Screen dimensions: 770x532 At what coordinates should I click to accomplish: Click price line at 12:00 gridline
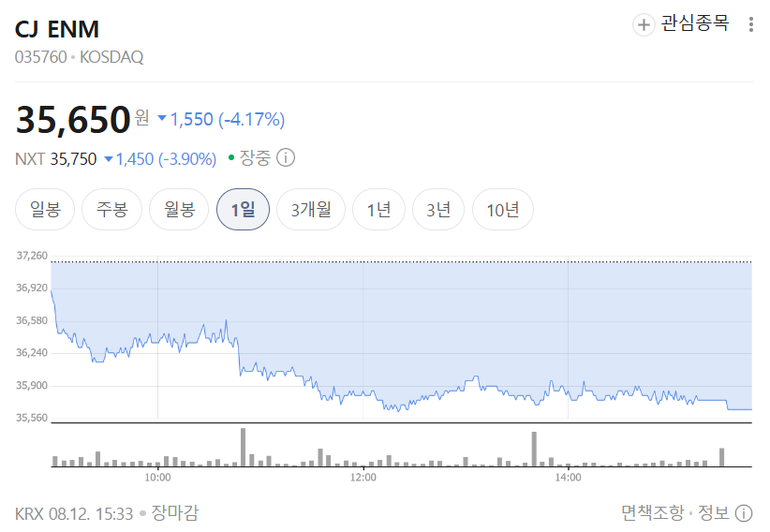point(363,394)
